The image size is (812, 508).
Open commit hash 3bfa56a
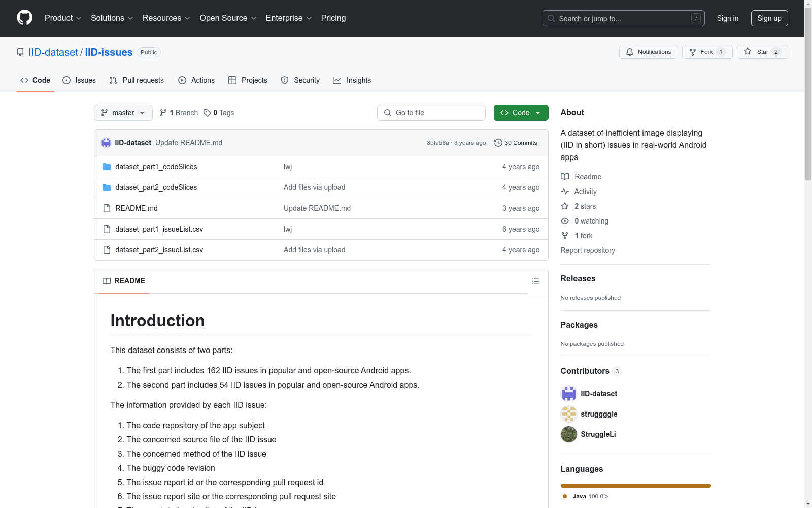click(x=438, y=143)
